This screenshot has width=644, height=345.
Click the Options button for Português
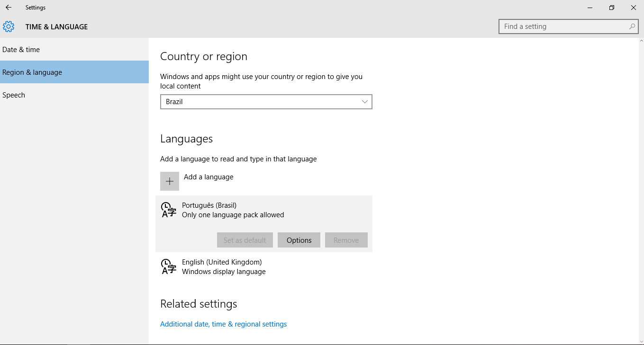point(299,240)
